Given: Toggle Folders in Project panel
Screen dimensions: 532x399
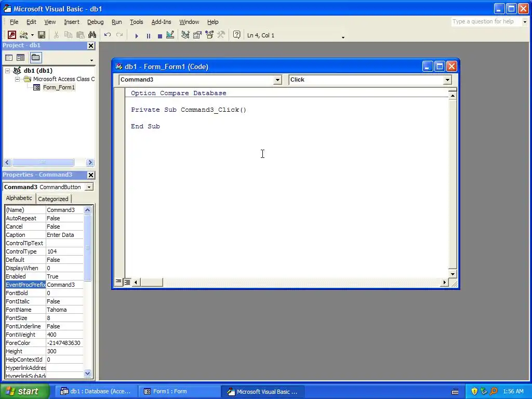Looking at the screenshot, I should click(x=36, y=58).
